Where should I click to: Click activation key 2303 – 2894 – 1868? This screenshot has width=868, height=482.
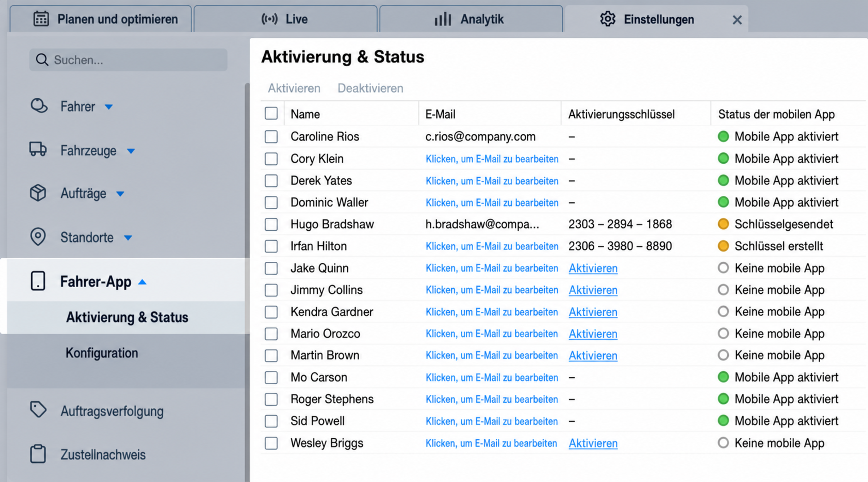620,224
